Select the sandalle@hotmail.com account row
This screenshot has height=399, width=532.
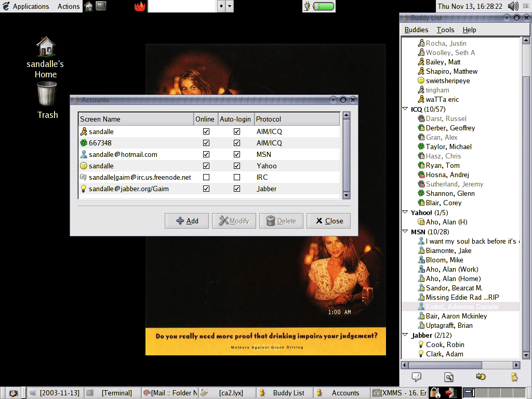coord(123,154)
